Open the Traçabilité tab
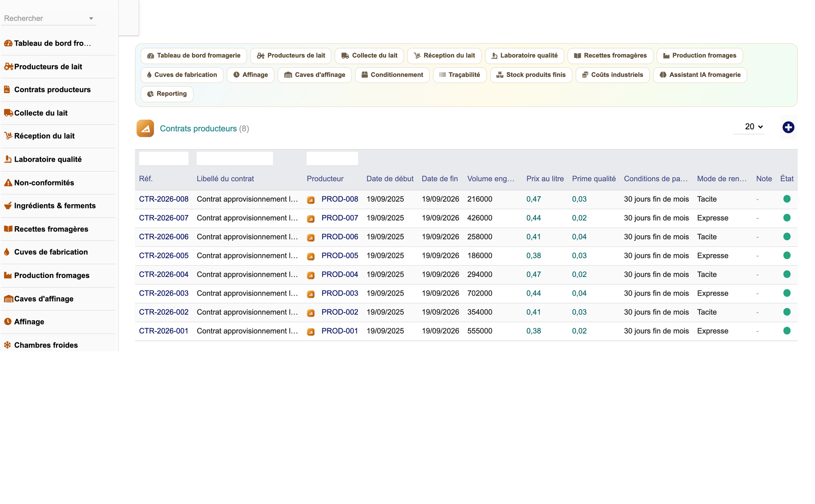 pos(460,75)
